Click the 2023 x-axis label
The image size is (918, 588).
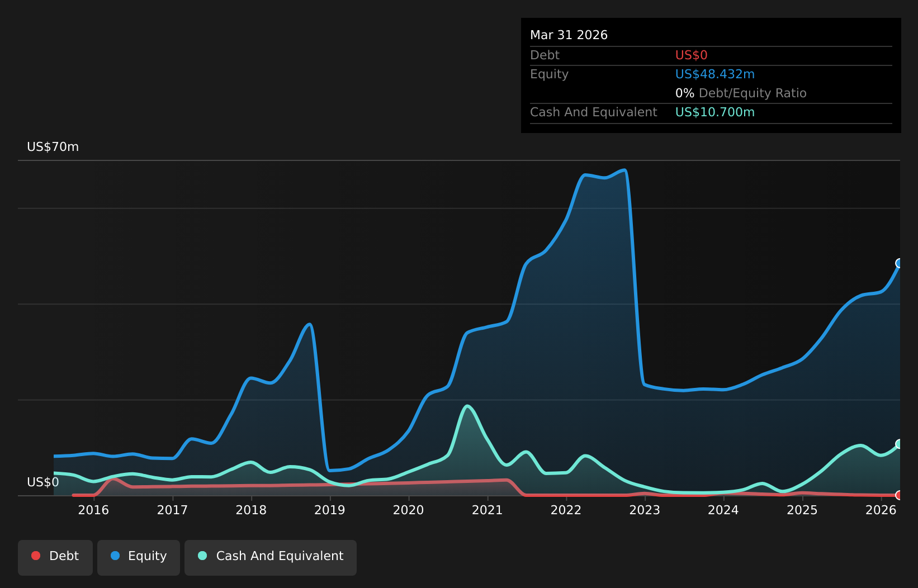[645, 510]
